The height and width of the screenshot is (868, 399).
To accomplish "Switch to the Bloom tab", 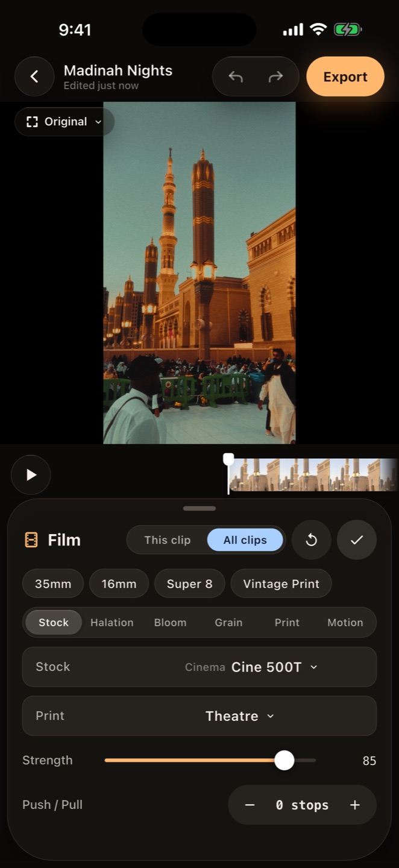I will 170,623.
